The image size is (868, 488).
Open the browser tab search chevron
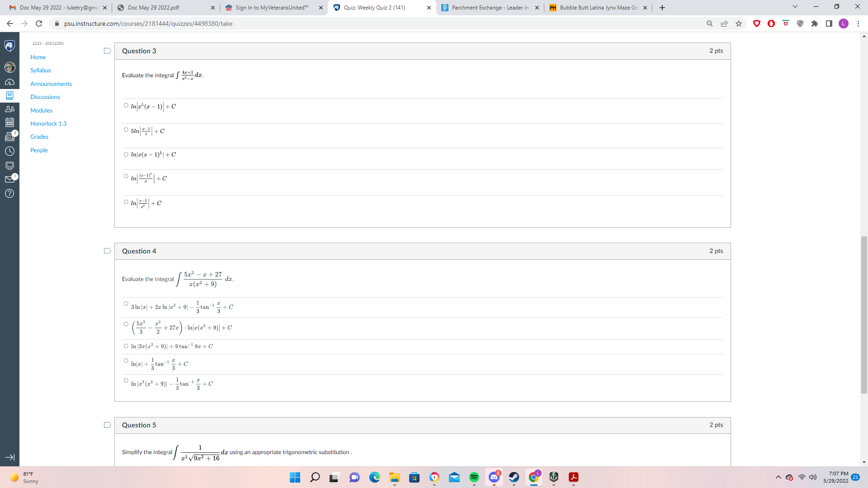tap(795, 7)
